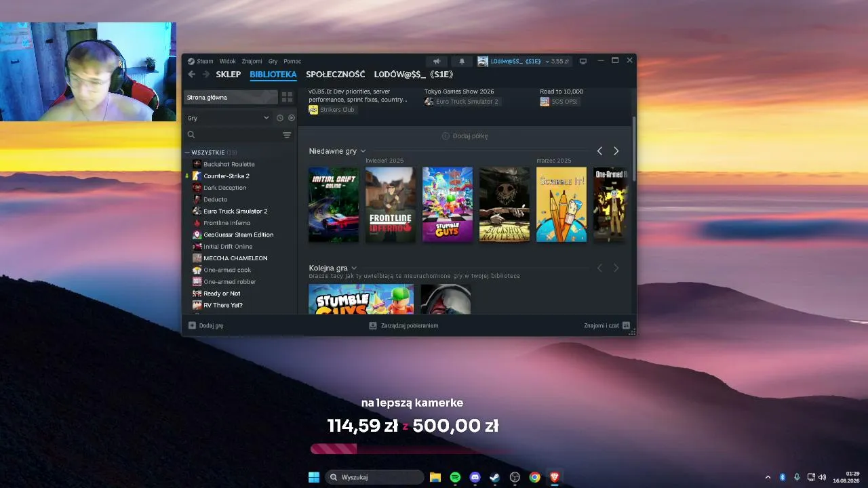Open the Scribble It! cover thumbnail
Viewport: 868px width, 488px height.
tap(561, 205)
